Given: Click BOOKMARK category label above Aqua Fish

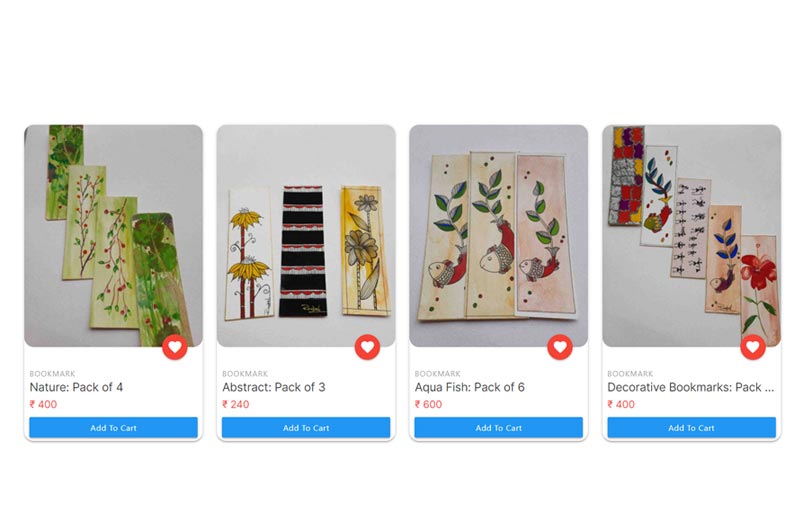Looking at the screenshot, I should pyautogui.click(x=437, y=374).
